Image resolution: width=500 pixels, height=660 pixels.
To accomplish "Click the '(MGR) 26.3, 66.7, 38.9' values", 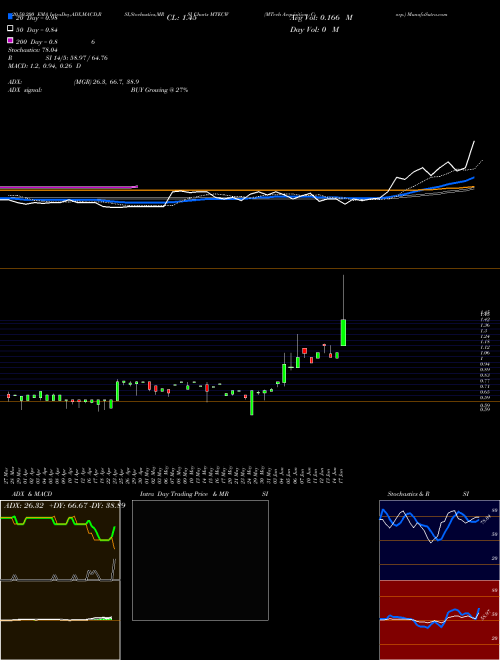I will pos(106,82).
